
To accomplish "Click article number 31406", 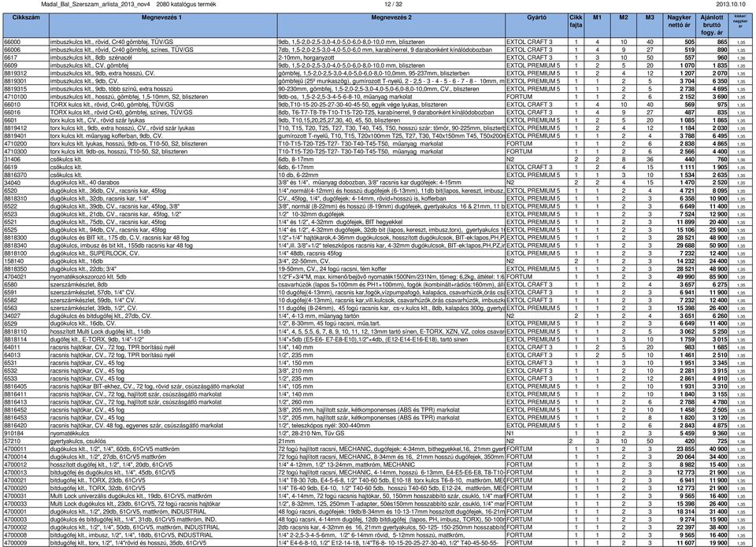I will pyautogui.click(x=13, y=159).
